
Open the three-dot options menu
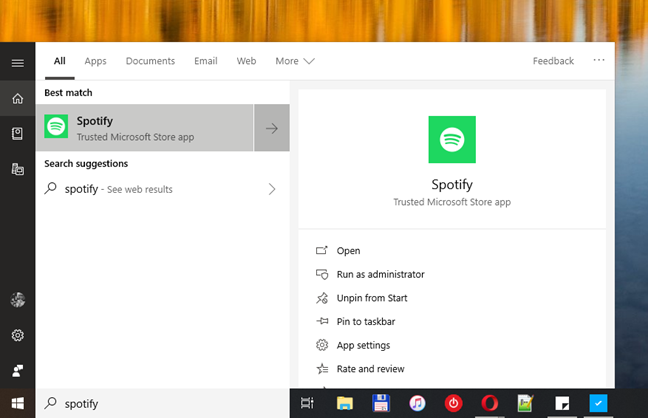[599, 60]
